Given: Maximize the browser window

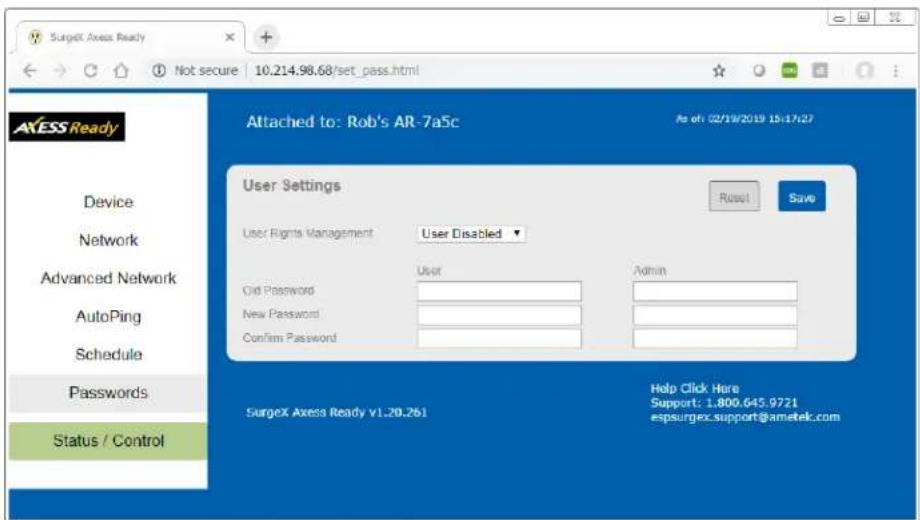Looking at the screenshot, I should [x=863, y=18].
